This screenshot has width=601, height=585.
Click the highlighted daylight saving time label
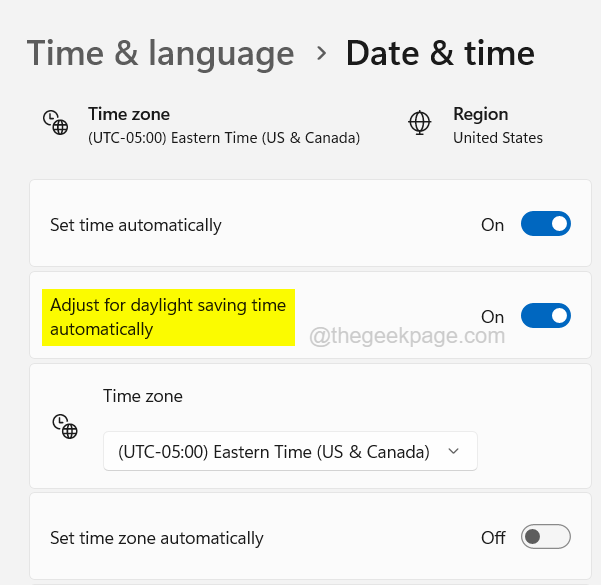[168, 317]
